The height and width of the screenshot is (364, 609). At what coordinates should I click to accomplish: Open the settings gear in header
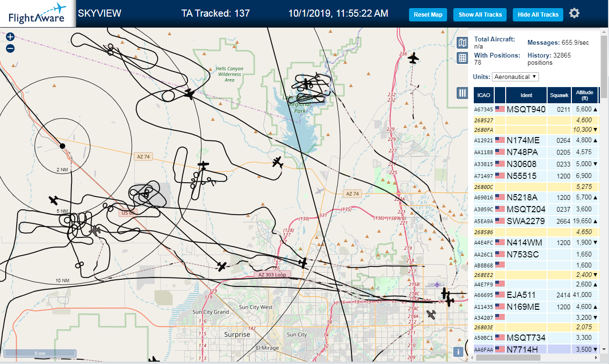pyautogui.click(x=574, y=13)
